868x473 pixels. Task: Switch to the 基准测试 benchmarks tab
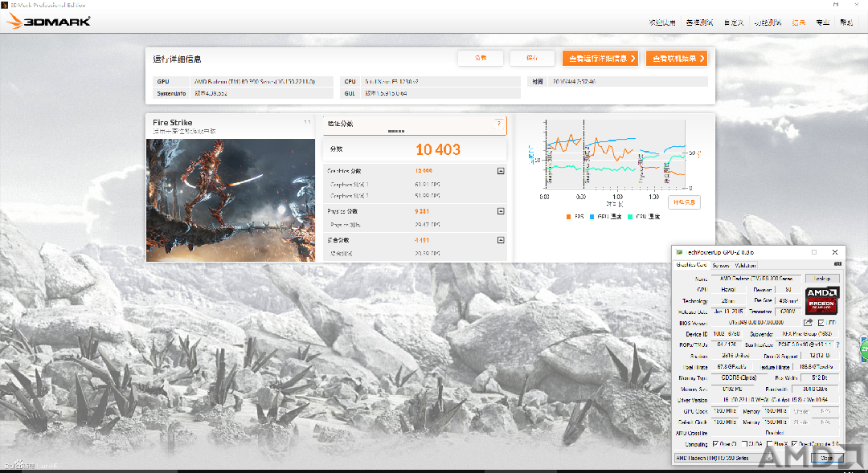pyautogui.click(x=699, y=22)
